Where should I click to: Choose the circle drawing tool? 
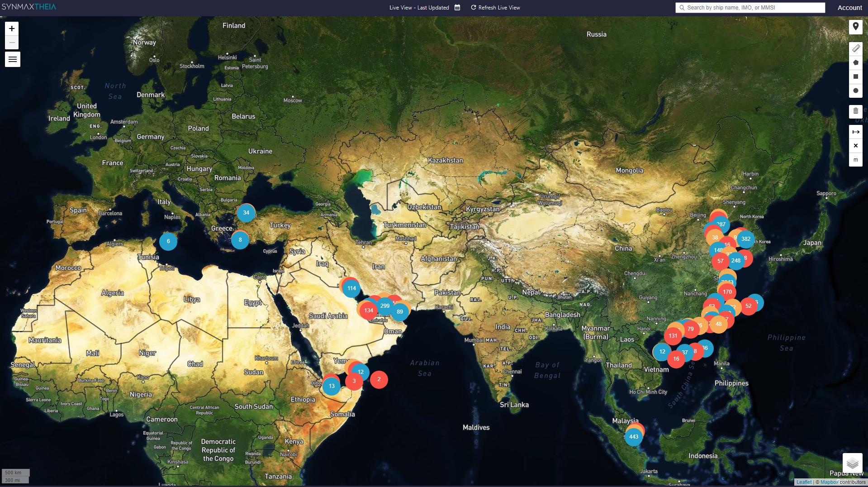click(855, 91)
